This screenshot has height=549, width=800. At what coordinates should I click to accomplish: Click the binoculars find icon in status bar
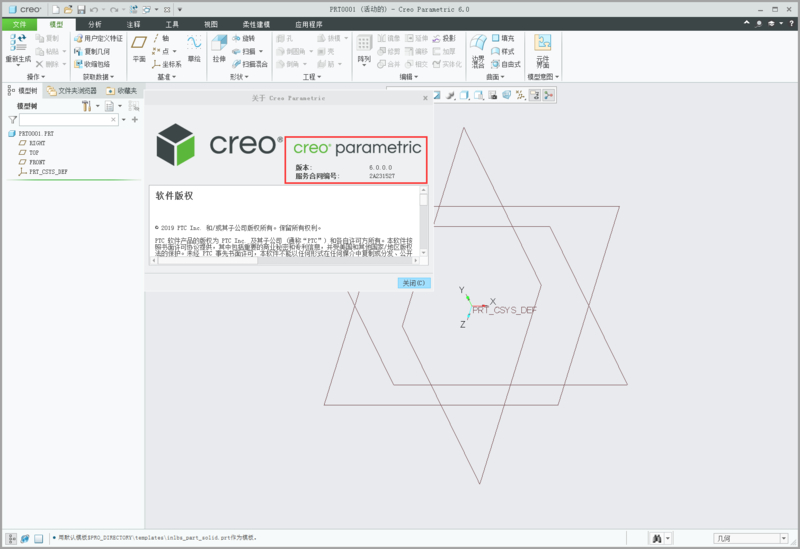pos(657,538)
